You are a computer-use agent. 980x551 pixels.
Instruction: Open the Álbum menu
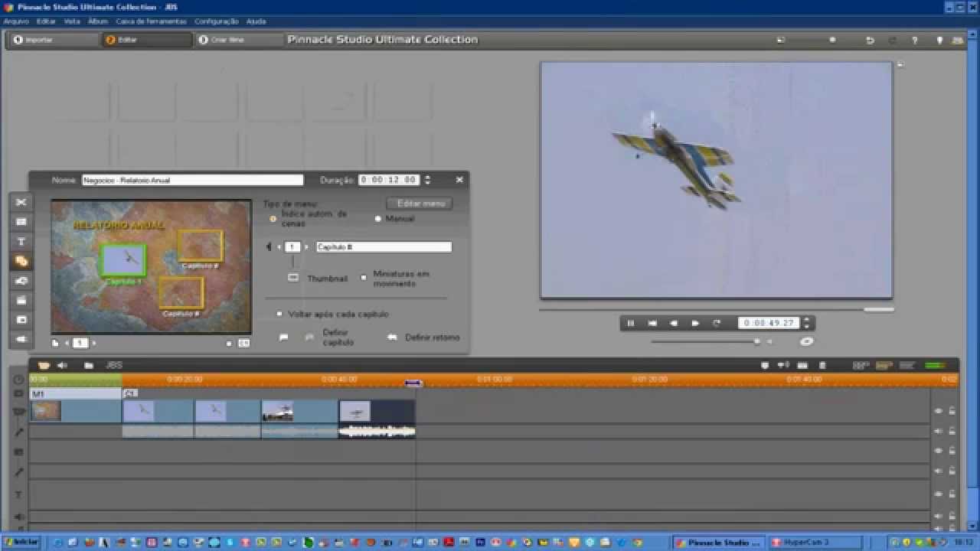(98, 21)
